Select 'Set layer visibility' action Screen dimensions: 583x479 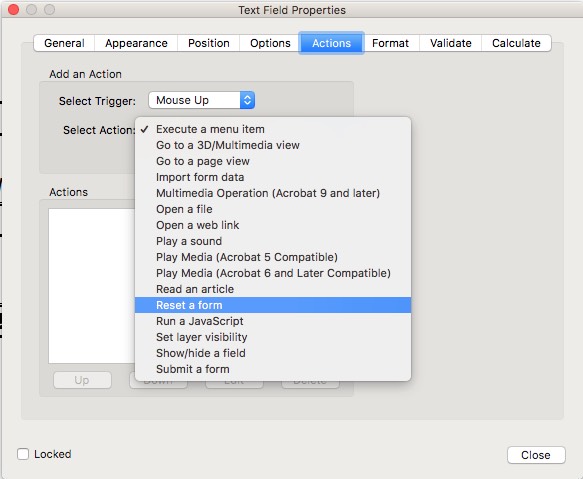(x=273, y=337)
